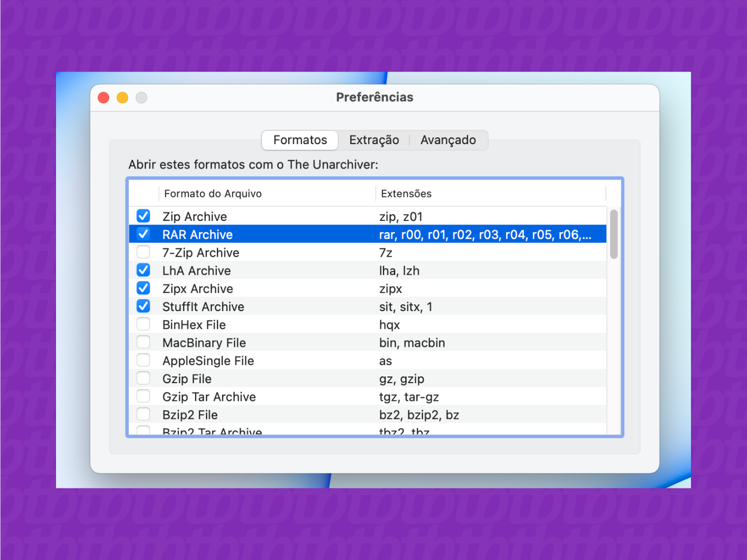Minimize the Preferências window with yellow button
Screen dimensions: 747x560
click(122, 97)
